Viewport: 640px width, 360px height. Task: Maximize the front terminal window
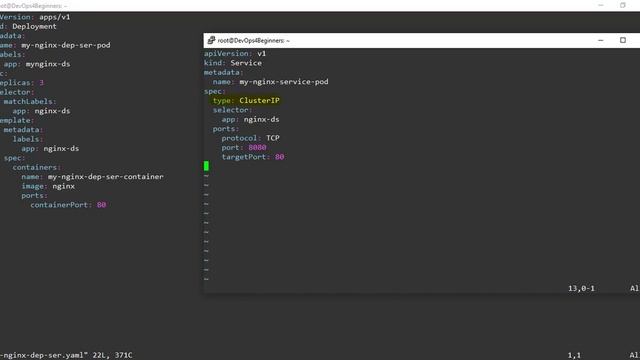tap(623, 40)
